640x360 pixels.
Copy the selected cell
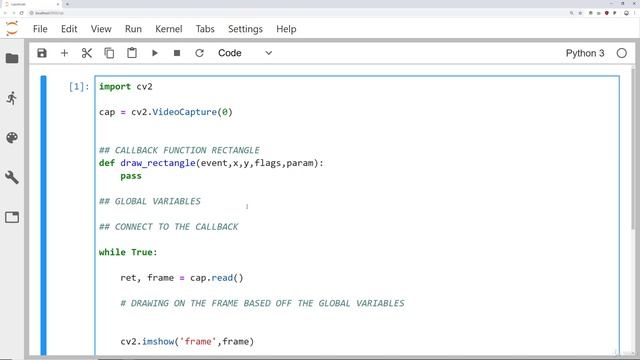coord(109,53)
